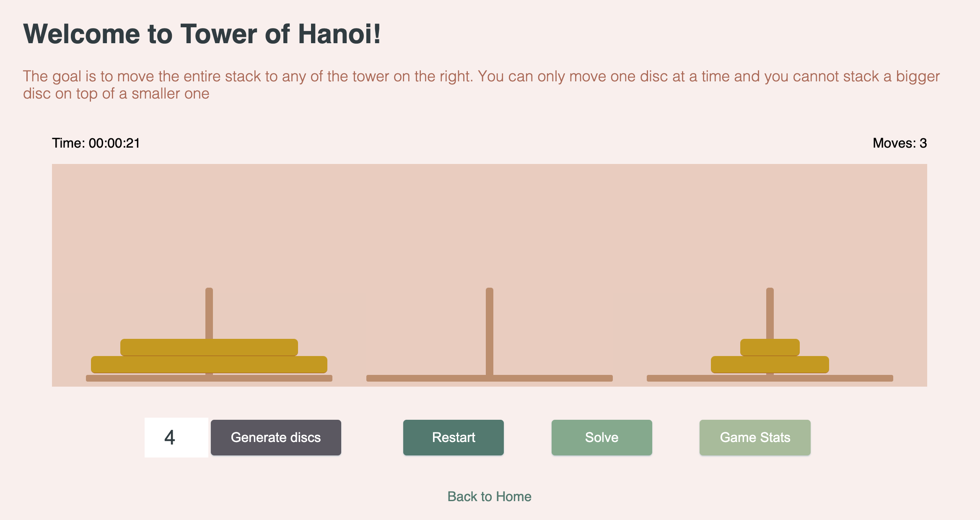Image resolution: width=980 pixels, height=520 pixels.
Task: Select the second-smallest disc on right tower
Action: [770, 364]
